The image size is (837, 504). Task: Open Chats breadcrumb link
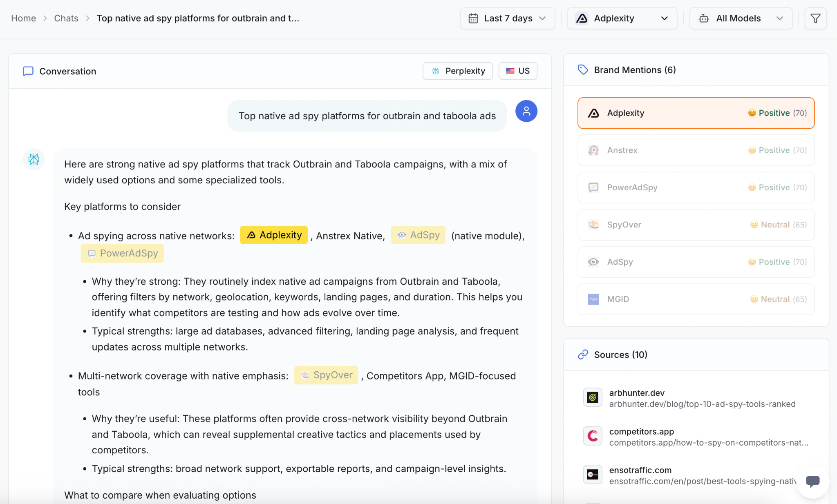[66, 18]
